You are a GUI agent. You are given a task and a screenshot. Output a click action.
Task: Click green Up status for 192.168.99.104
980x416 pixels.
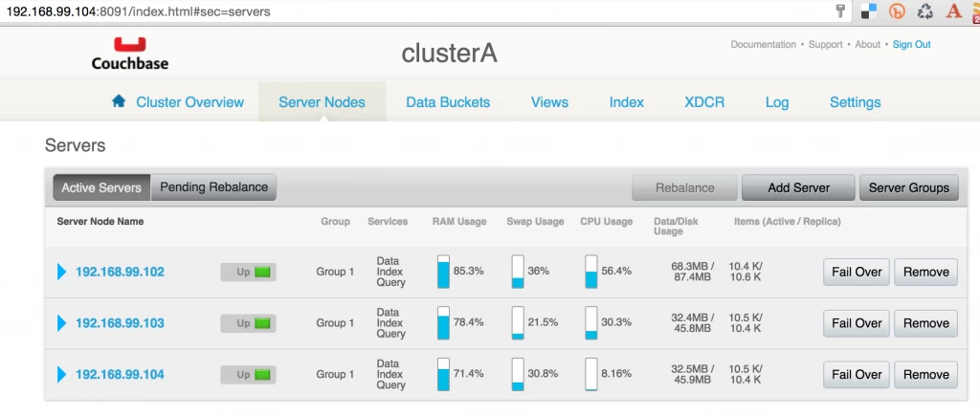click(248, 374)
